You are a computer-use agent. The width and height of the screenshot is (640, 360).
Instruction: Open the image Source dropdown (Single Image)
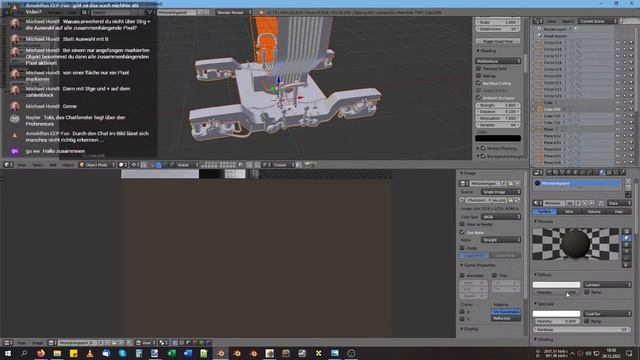(x=500, y=192)
